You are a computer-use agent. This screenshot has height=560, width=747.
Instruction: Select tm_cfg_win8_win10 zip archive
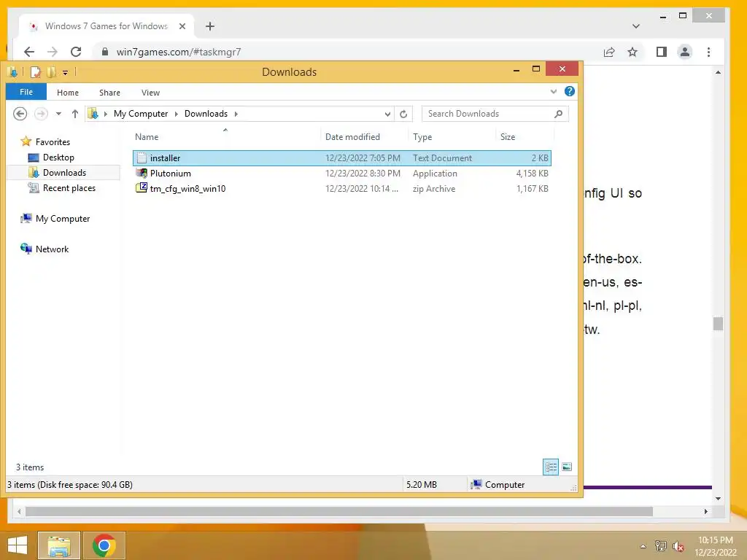[x=341, y=189]
